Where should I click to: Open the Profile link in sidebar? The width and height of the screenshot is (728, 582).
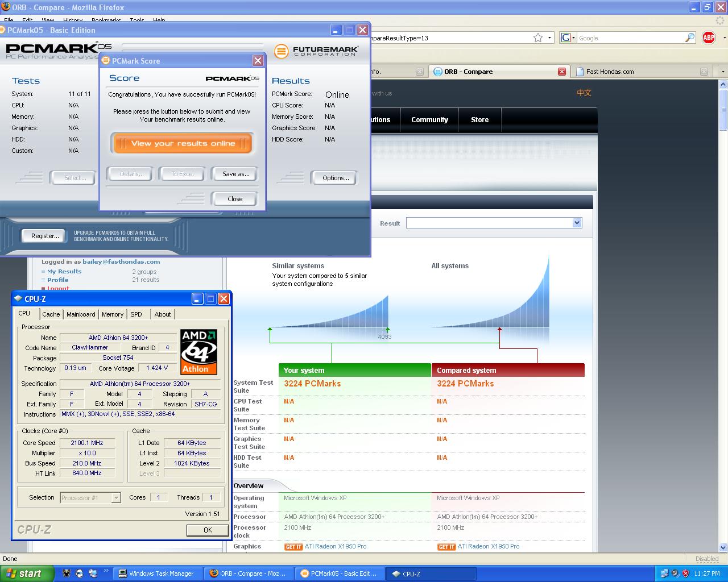coord(57,280)
